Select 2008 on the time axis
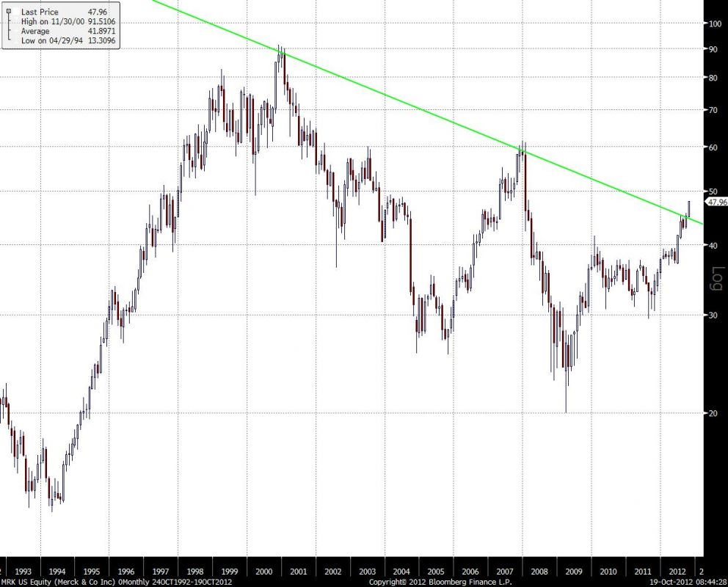 [x=539, y=571]
